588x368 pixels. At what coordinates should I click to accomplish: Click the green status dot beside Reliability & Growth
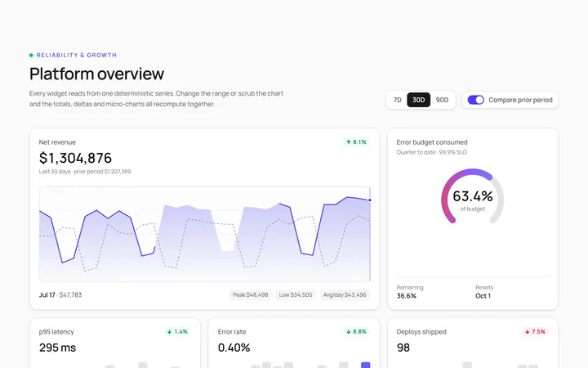pyautogui.click(x=31, y=56)
